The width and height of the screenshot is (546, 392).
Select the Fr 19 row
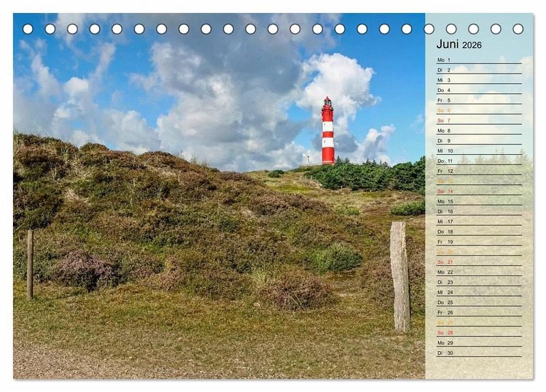coord(478,241)
